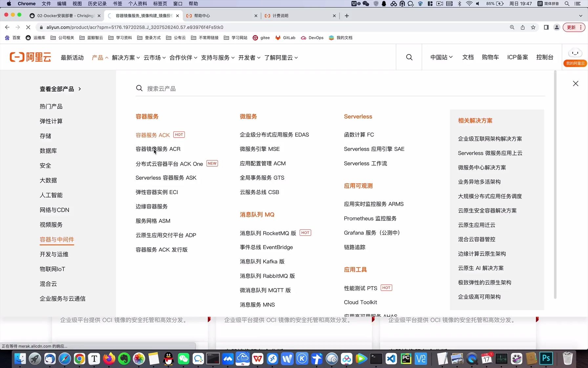This screenshot has width=588, height=368.
Task: Expand the 合作伙伴 dropdown
Action: (183, 57)
